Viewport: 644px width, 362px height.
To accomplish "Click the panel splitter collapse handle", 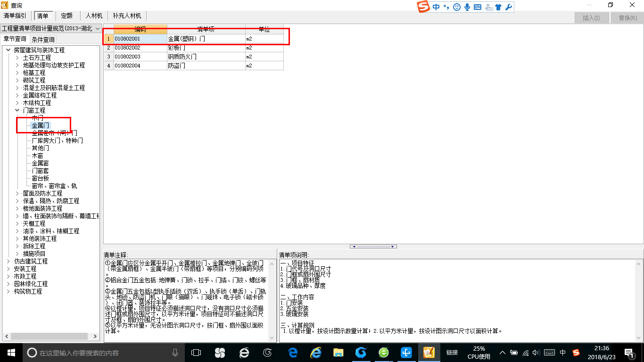I will (x=373, y=247).
